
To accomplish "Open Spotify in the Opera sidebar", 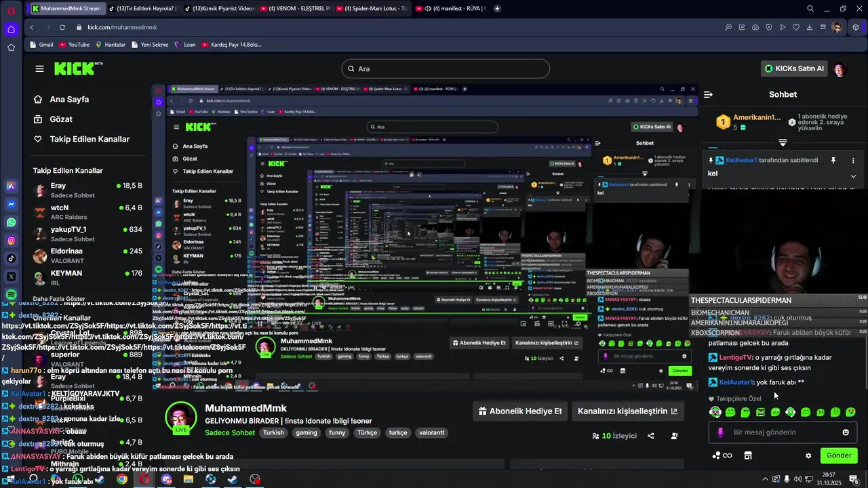I will coord(12,295).
